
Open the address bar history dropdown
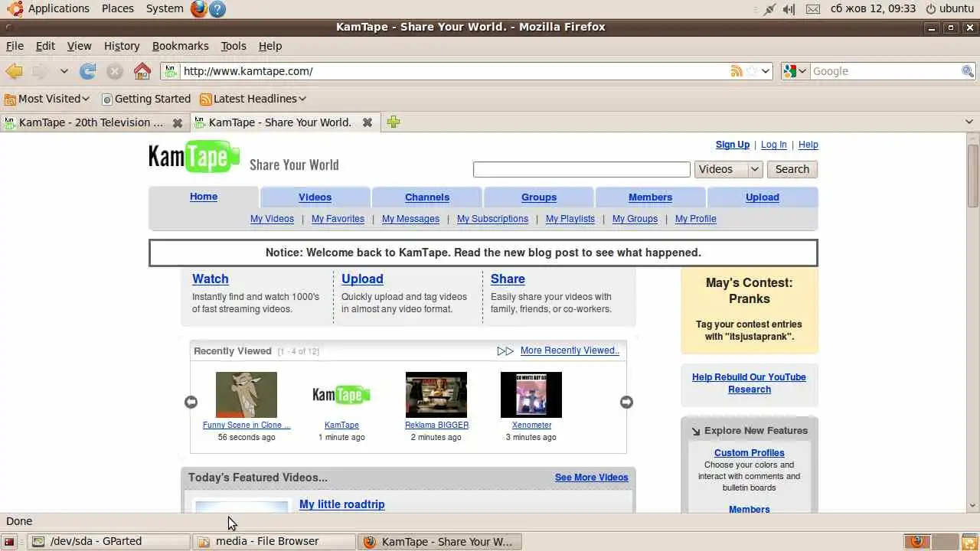(x=766, y=71)
